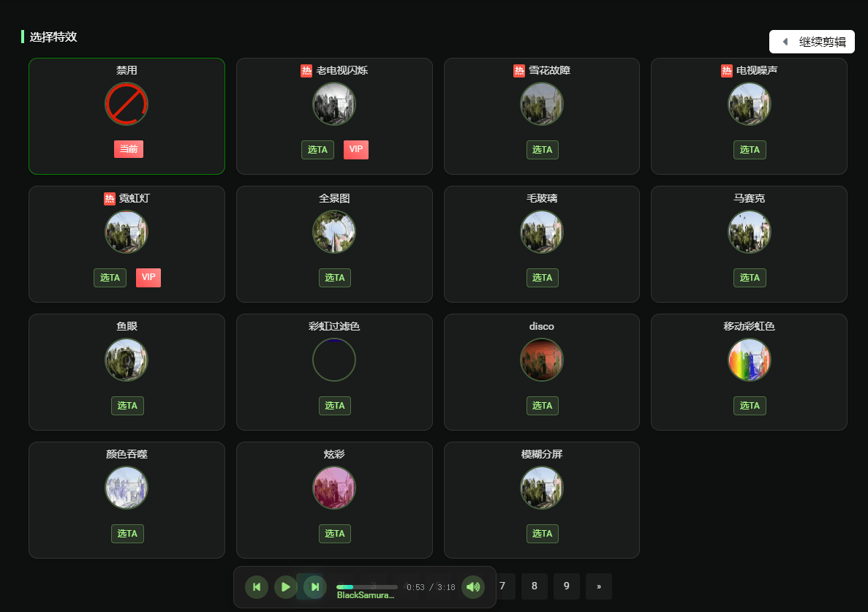Click the 全景图 panorama effect thumbnail
This screenshot has height=612, width=868.
coord(334,232)
